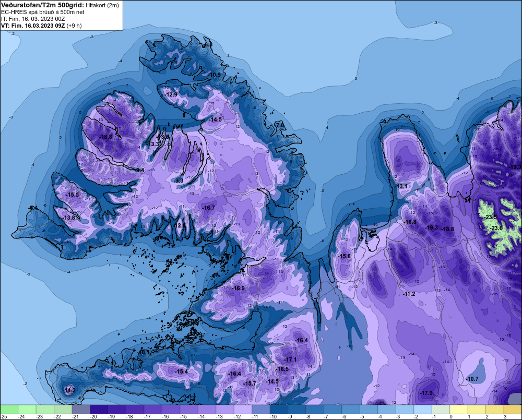The height and width of the screenshot is (420, 522).
Task: Click the -19.3 temperature label
Action: (x=432, y=227)
